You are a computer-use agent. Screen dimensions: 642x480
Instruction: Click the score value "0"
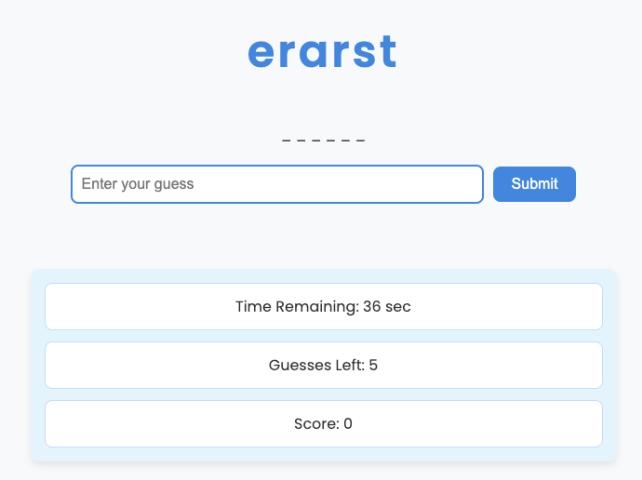coord(348,424)
